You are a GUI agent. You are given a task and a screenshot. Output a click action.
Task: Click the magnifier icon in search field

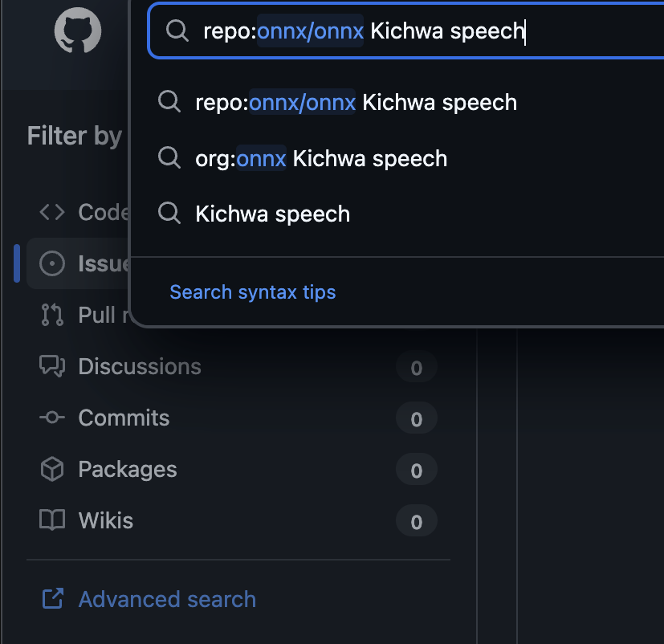coord(177,31)
